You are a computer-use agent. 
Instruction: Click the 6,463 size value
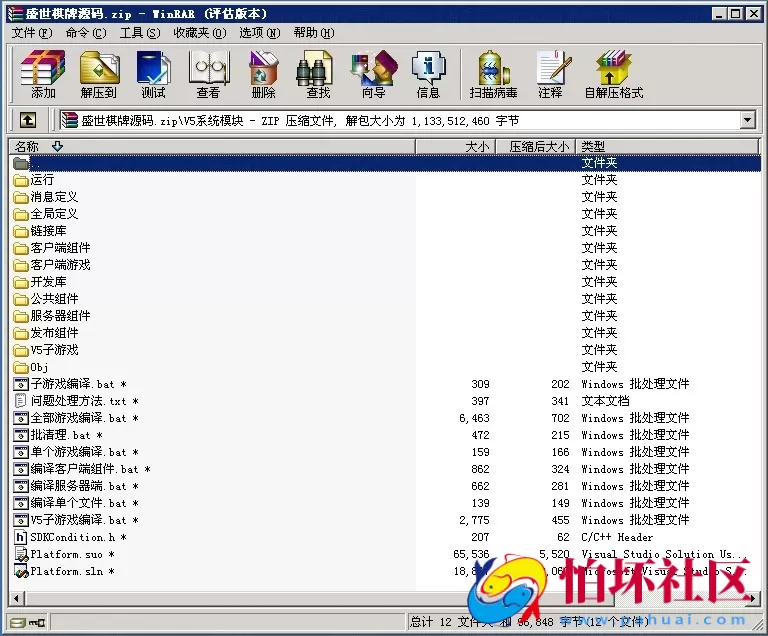pos(474,418)
